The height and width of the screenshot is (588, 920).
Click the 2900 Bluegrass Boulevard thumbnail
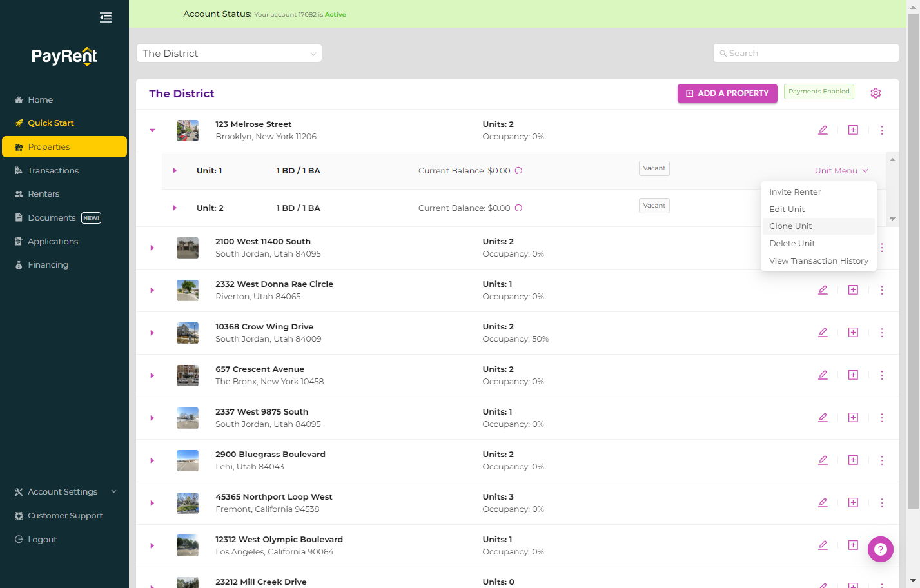188,460
